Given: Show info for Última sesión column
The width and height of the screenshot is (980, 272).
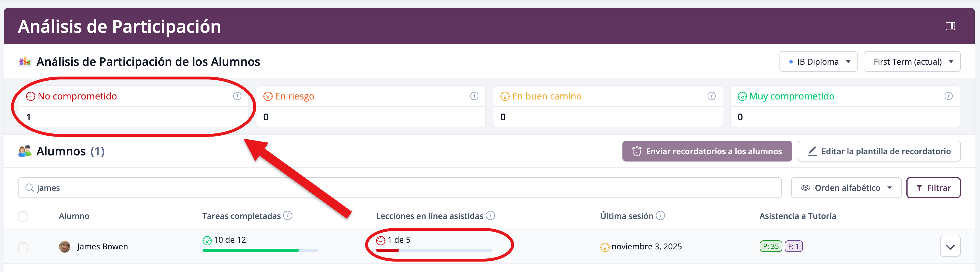Looking at the screenshot, I should [x=660, y=216].
